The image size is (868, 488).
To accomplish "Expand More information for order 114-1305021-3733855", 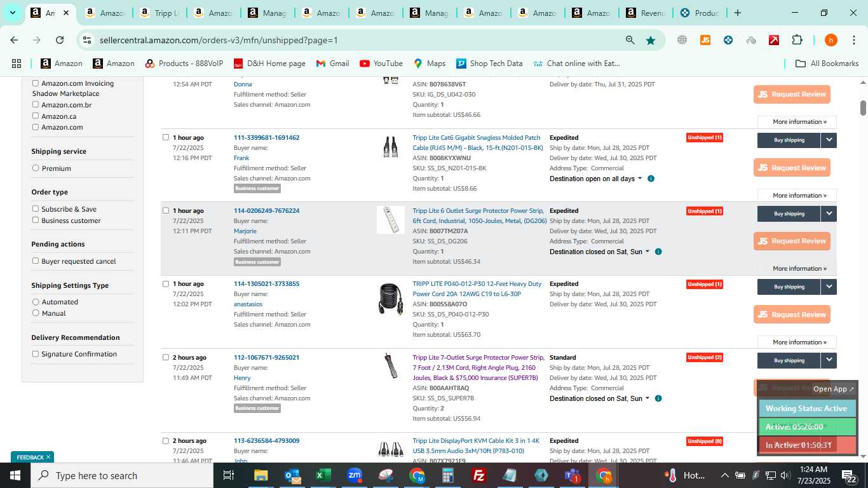I will [x=797, y=342].
